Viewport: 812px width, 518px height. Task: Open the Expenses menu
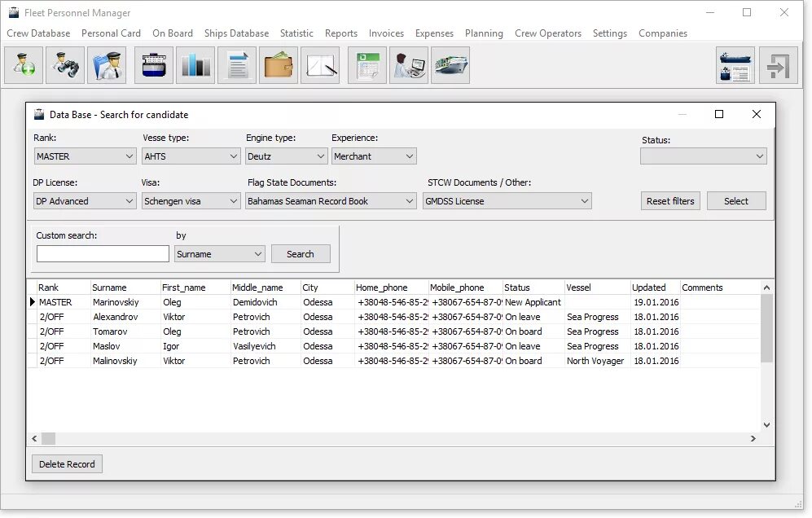coord(434,33)
